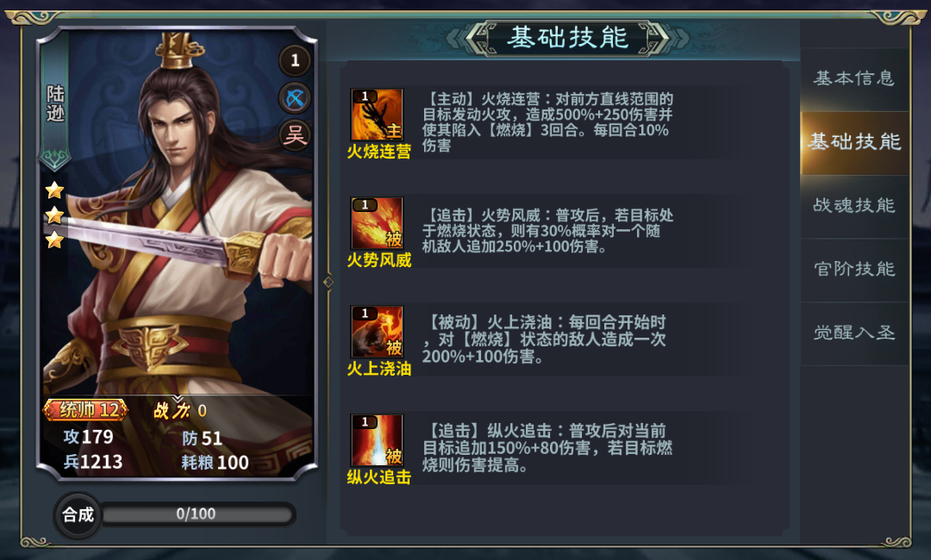Select the 火烧连营 skill icon
Screen dimensions: 931x560
coord(377,115)
